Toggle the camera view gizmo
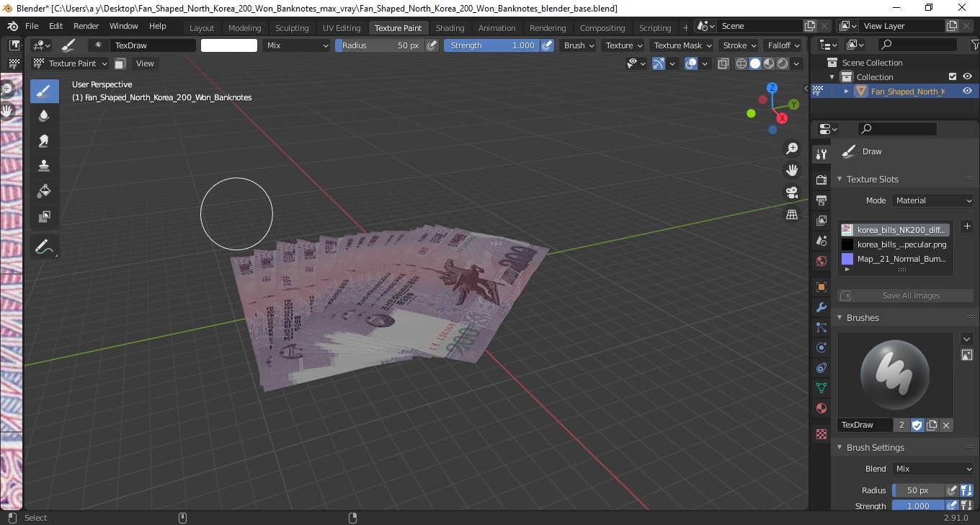 coord(792,193)
